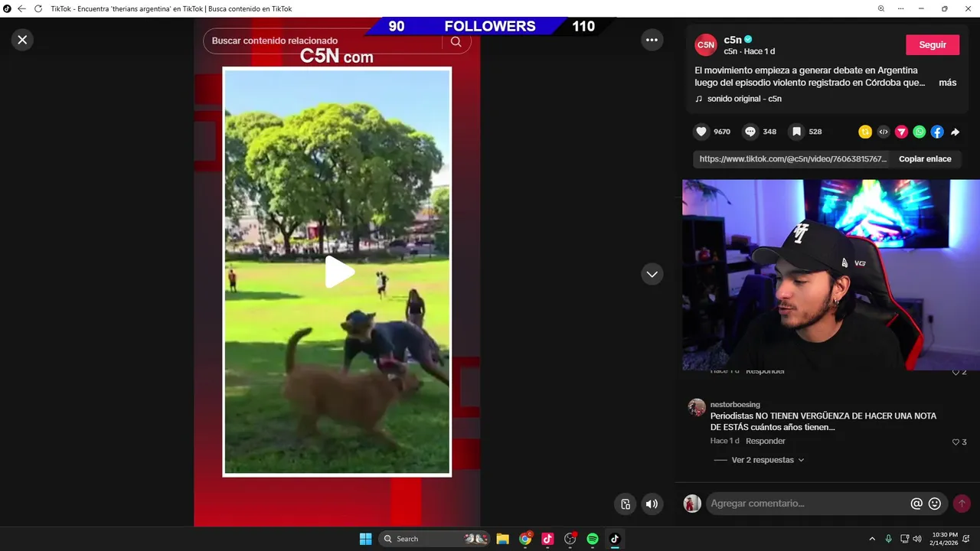Open more share options arrow
The width and height of the screenshot is (980, 551).
click(x=955, y=132)
